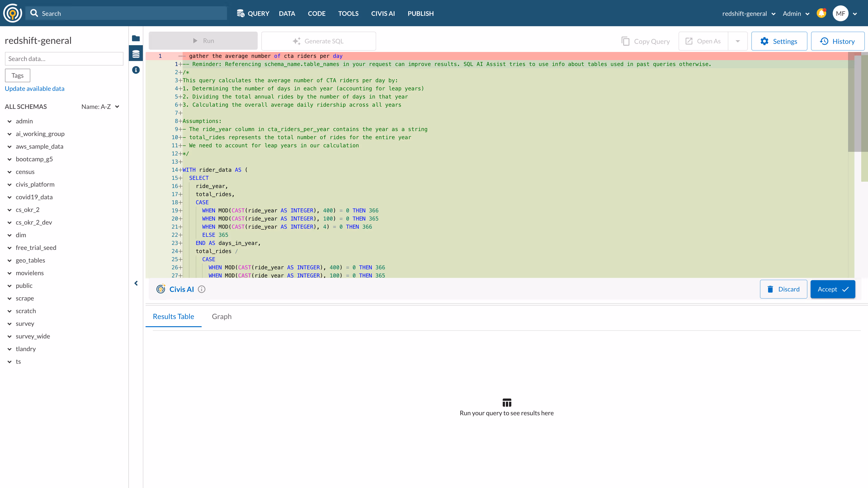The height and width of the screenshot is (488, 868).
Task: Select the cs_okr_2_dev schema row
Action: (x=34, y=222)
